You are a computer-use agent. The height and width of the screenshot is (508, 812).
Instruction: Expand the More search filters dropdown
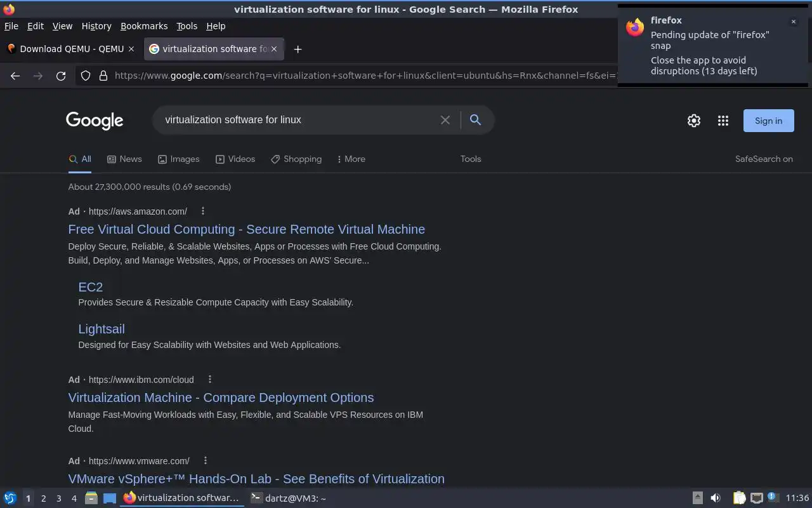point(351,159)
